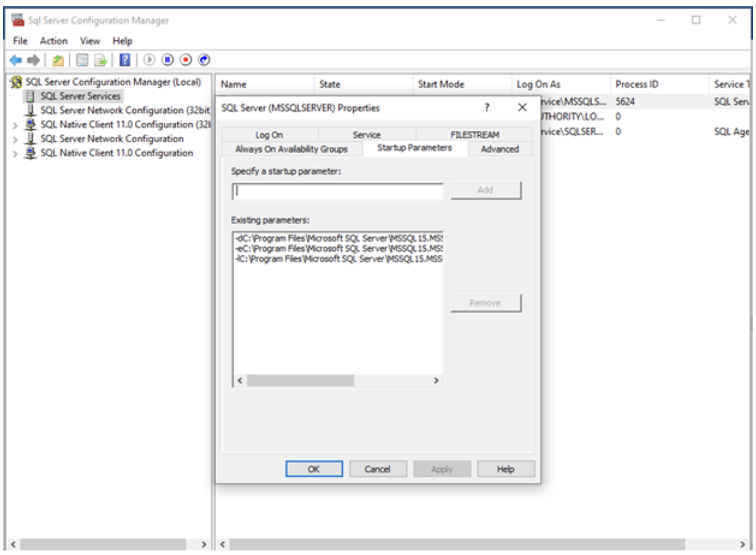Select SQL Server Configuration Manager (Local) root
This screenshot has width=756, height=555.
(113, 82)
